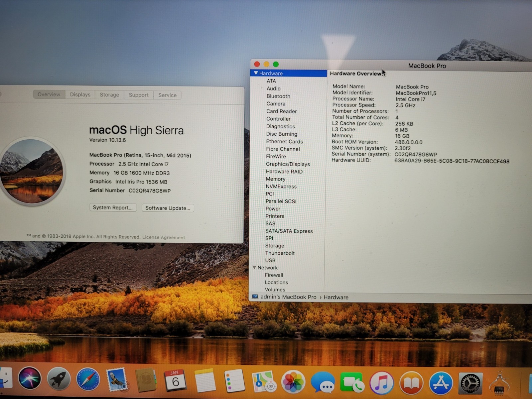Select Printers in the sidebar

[275, 216]
